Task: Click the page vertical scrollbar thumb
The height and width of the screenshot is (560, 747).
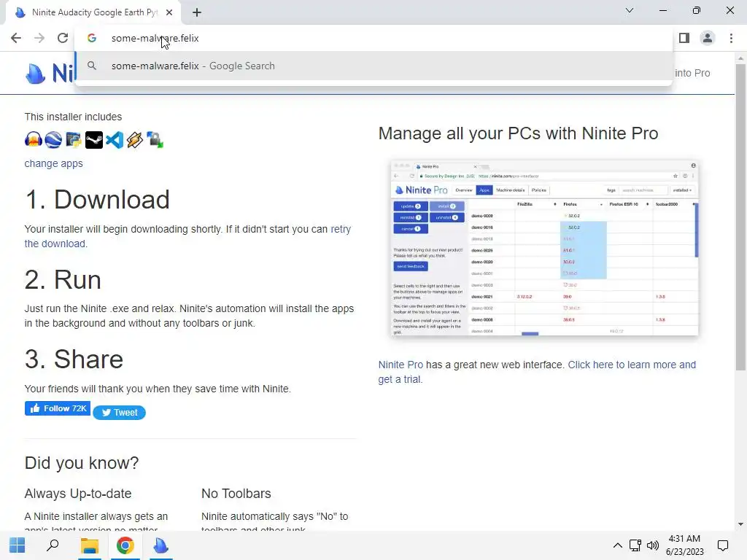Action: pyautogui.click(x=740, y=217)
